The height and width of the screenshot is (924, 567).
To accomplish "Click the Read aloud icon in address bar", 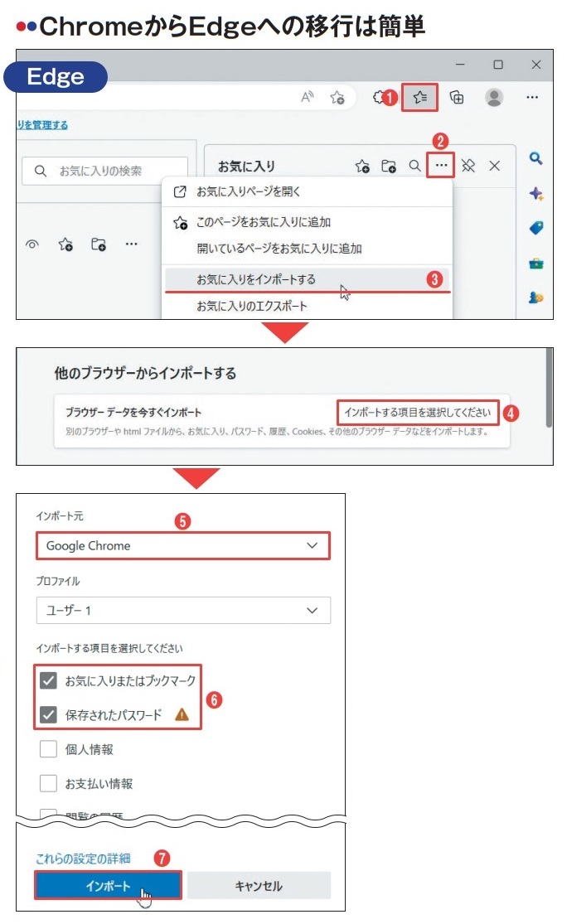I will pos(307,97).
